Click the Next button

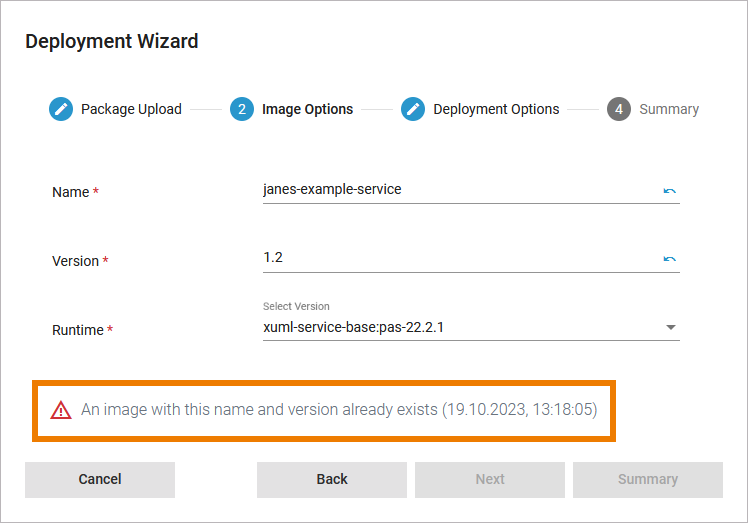click(x=490, y=479)
